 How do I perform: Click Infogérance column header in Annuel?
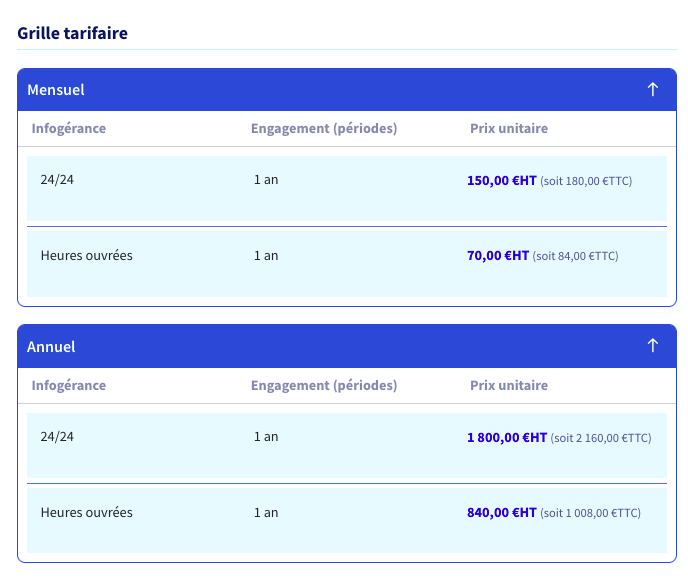pos(69,385)
